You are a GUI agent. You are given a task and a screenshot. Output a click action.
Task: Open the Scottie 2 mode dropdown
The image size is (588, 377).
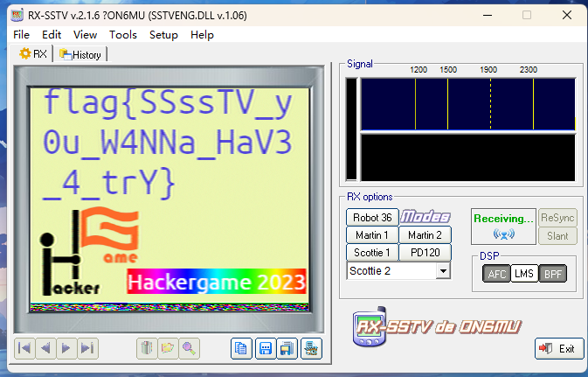pos(443,271)
